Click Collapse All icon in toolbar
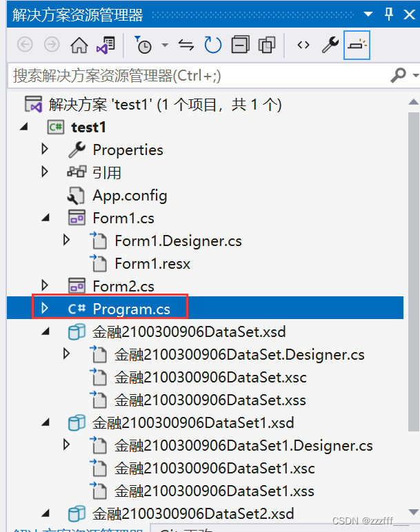 [240, 45]
